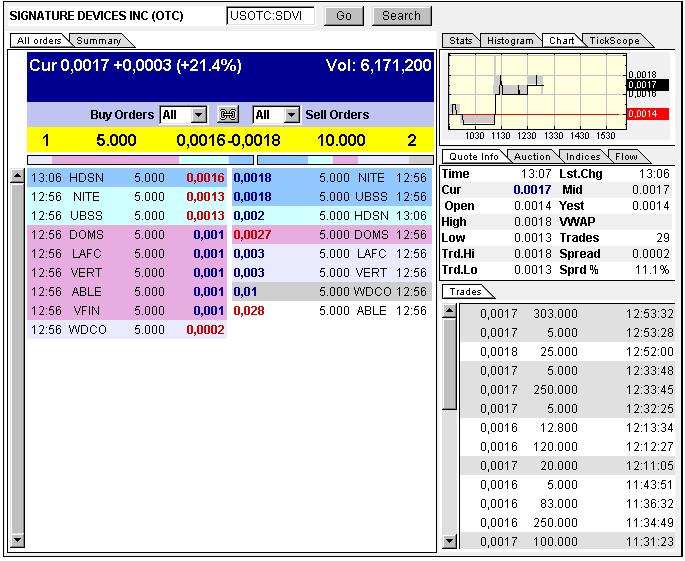The image size is (685, 561).
Task: Click the 83.000 trade at 11:36:32
Action: [567, 504]
